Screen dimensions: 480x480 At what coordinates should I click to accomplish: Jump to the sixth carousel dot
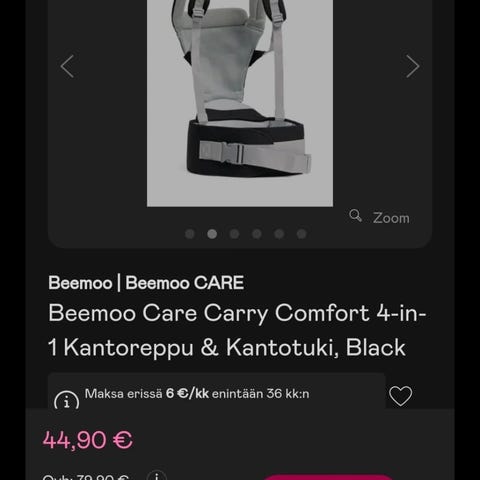click(302, 234)
